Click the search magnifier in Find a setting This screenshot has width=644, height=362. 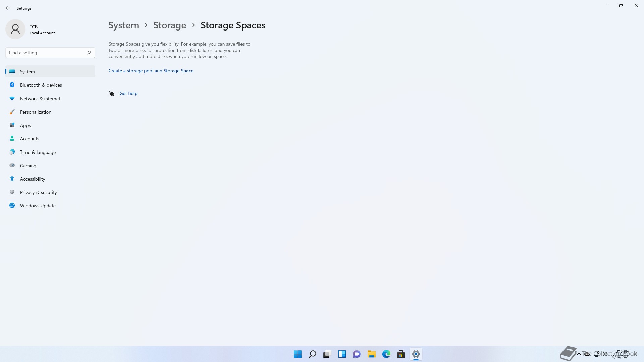[89, 53]
